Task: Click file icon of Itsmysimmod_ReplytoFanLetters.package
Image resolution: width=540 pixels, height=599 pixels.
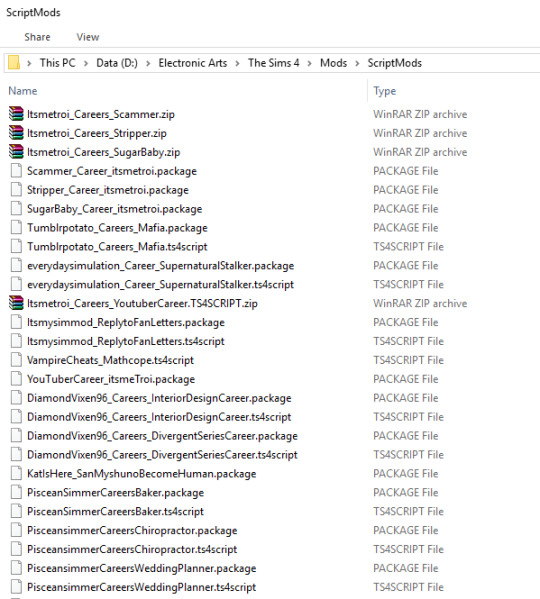Action: coord(16,322)
